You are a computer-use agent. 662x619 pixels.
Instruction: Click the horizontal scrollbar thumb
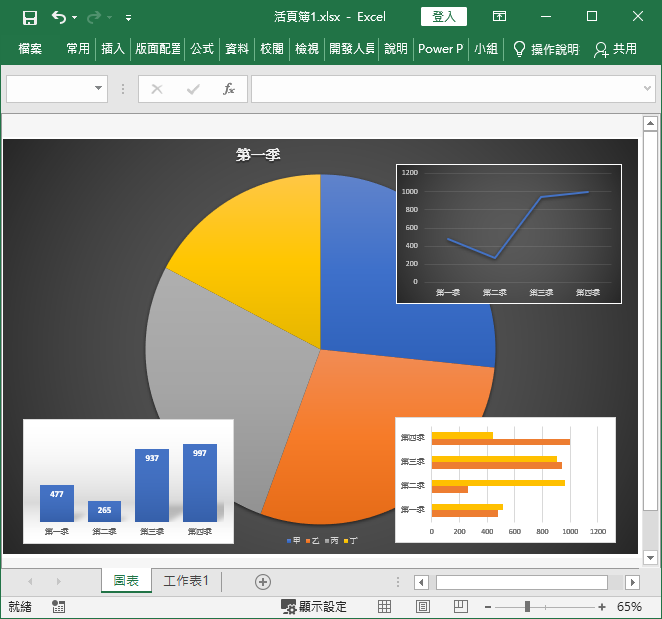click(x=521, y=583)
